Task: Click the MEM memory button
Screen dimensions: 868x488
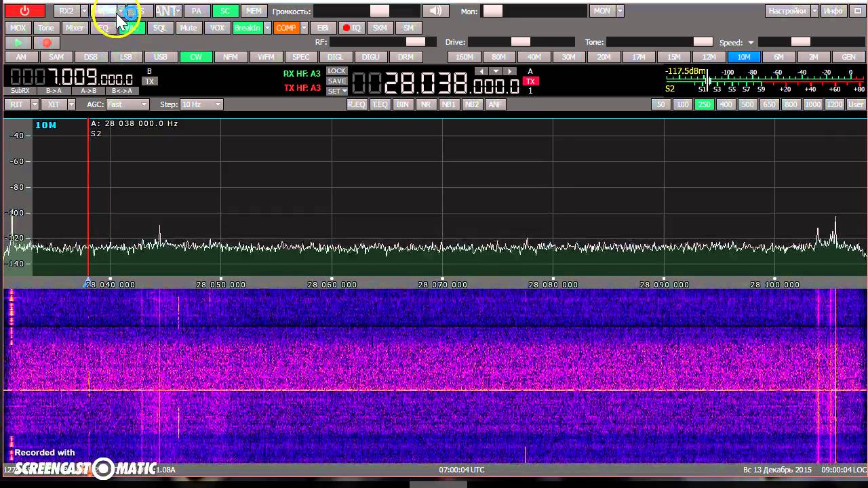Action: (x=254, y=11)
